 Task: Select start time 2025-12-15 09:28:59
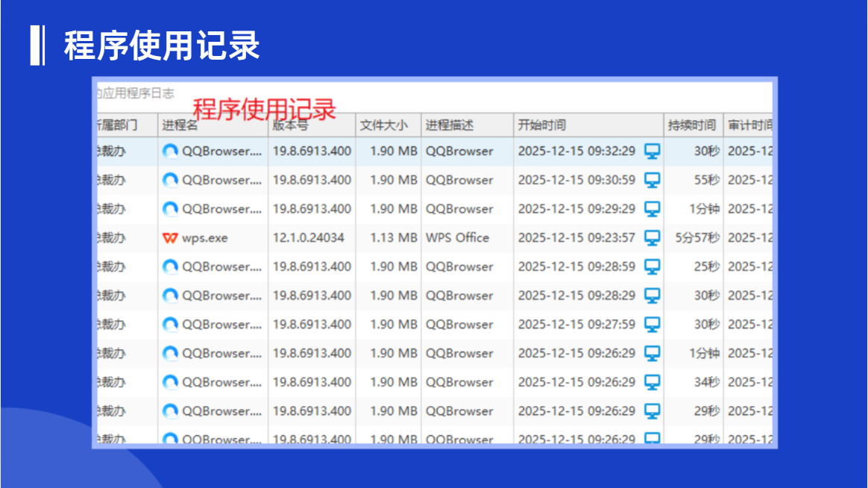[x=576, y=267]
